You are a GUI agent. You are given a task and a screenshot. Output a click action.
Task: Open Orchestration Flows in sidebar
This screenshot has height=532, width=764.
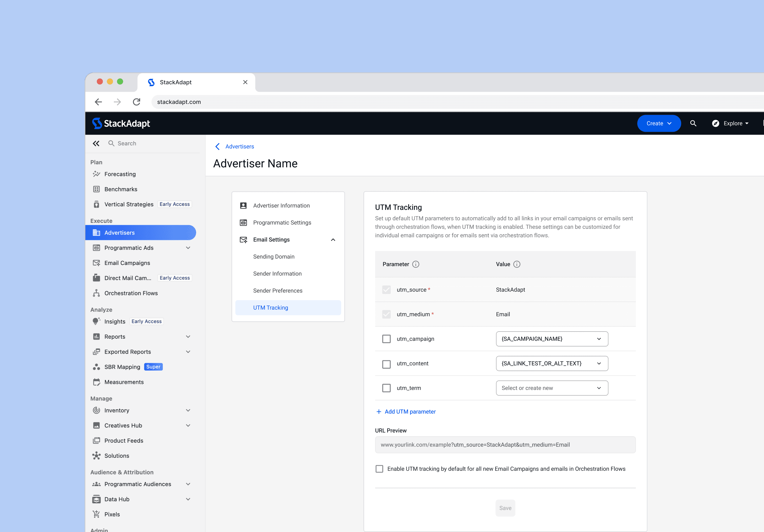pos(131,293)
